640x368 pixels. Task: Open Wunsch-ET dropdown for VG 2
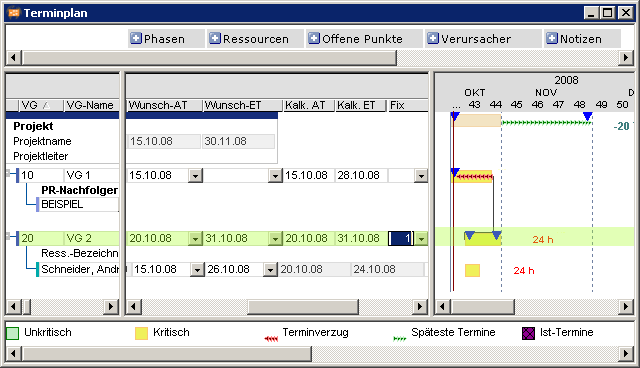pos(276,239)
